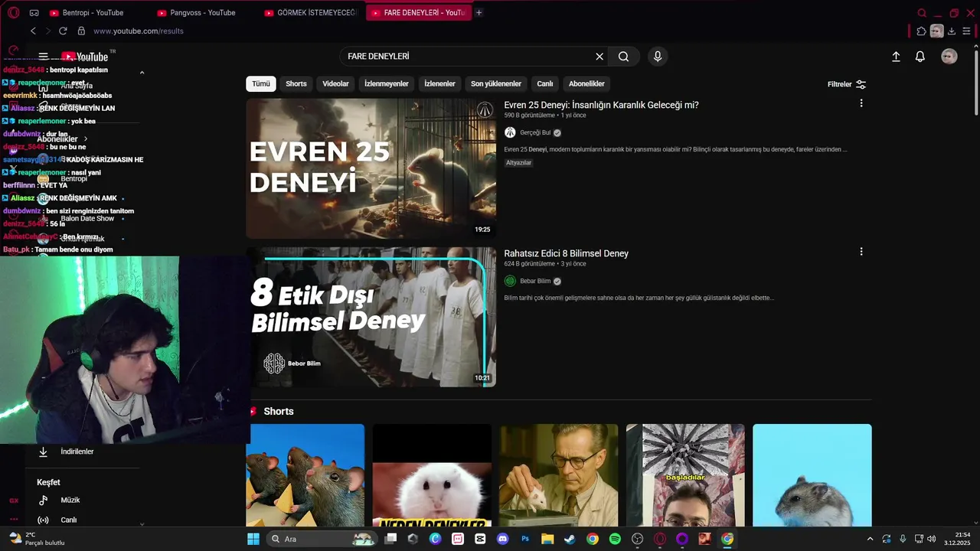Image resolution: width=980 pixels, height=551 pixels.
Task: Click the Altyazılar badge
Action: coord(518,163)
